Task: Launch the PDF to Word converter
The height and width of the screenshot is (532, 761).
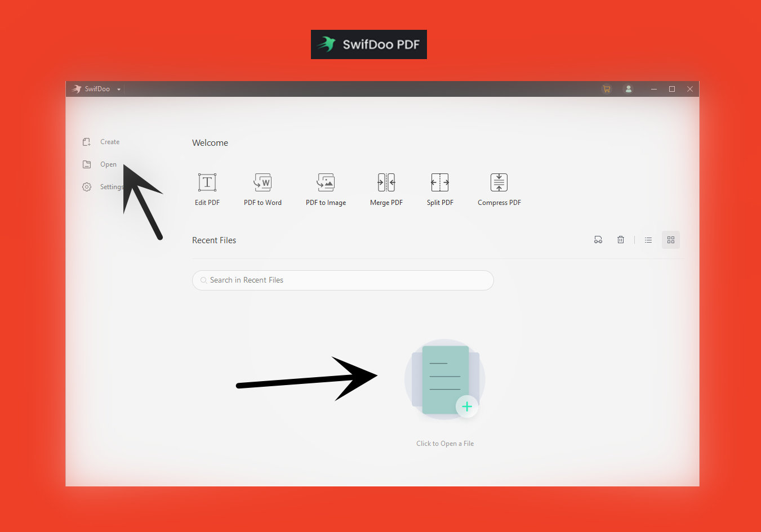Action: click(x=262, y=190)
